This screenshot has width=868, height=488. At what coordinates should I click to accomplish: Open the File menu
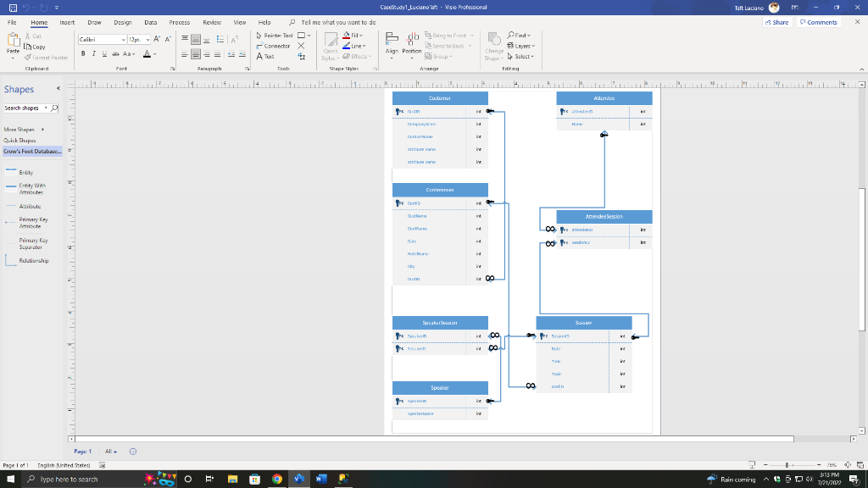pyautogui.click(x=12, y=23)
